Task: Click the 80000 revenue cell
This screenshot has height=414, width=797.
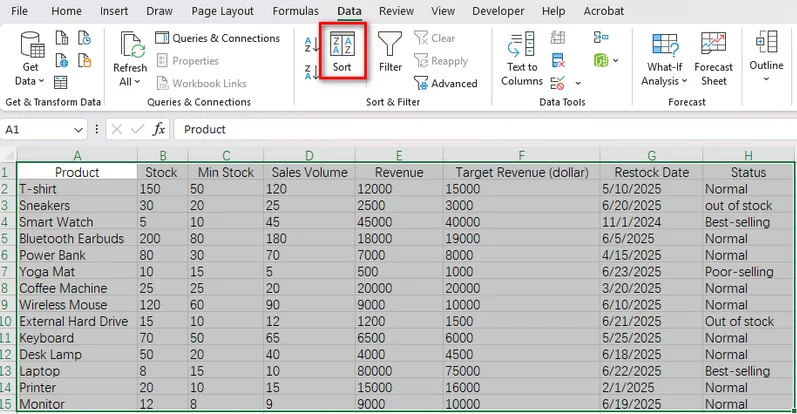Action: pos(399,371)
